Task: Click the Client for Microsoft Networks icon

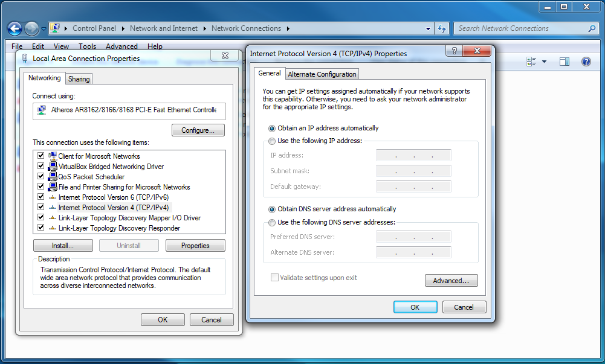Action: (x=53, y=156)
